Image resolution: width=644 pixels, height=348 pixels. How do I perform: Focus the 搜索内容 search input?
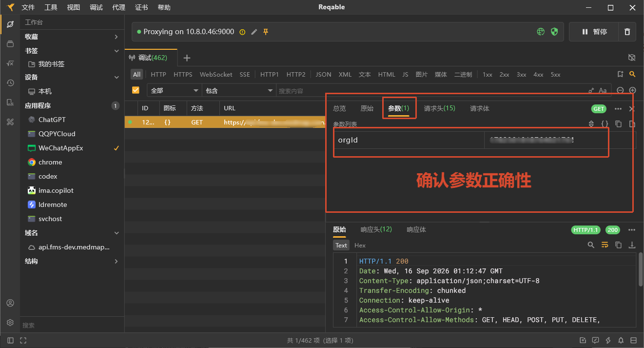tap(431, 91)
